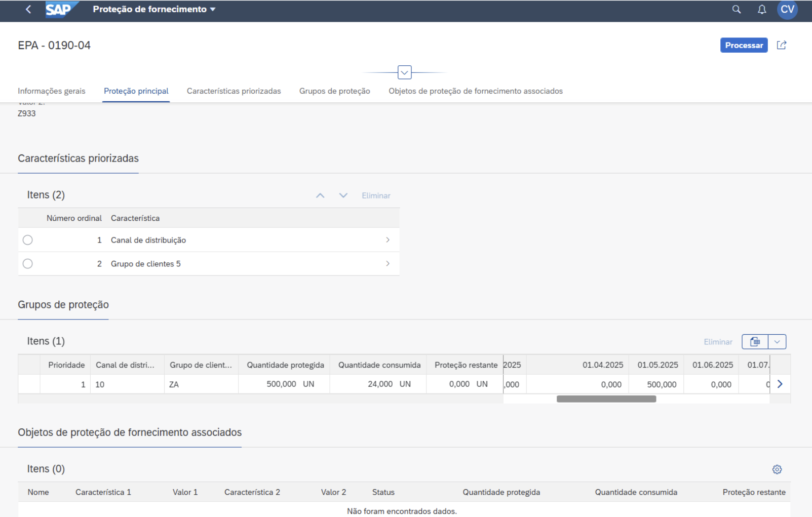812x517 pixels.
Task: Click the export to spreadsheet icon
Action: 755,342
